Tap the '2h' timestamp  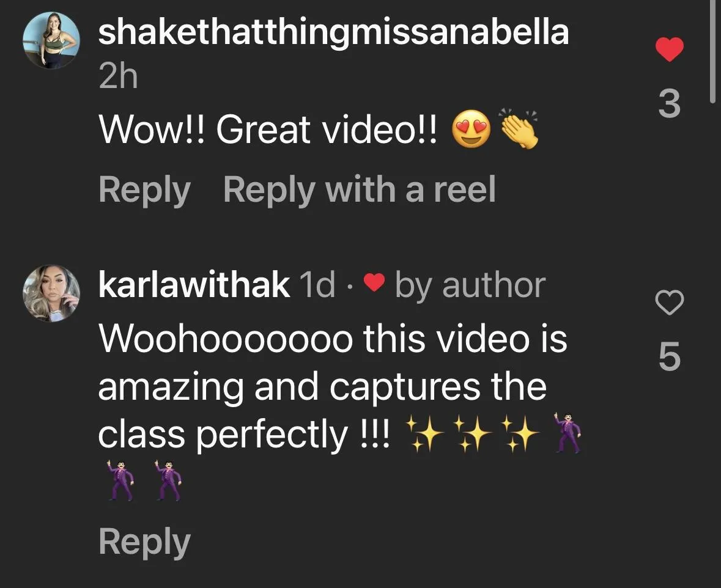click(x=118, y=77)
